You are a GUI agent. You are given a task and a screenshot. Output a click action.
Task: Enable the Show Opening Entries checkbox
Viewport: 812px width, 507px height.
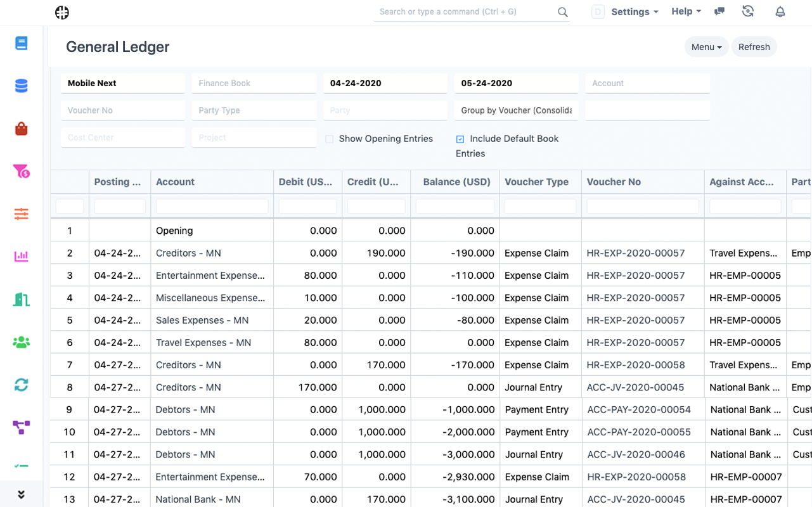tap(330, 139)
